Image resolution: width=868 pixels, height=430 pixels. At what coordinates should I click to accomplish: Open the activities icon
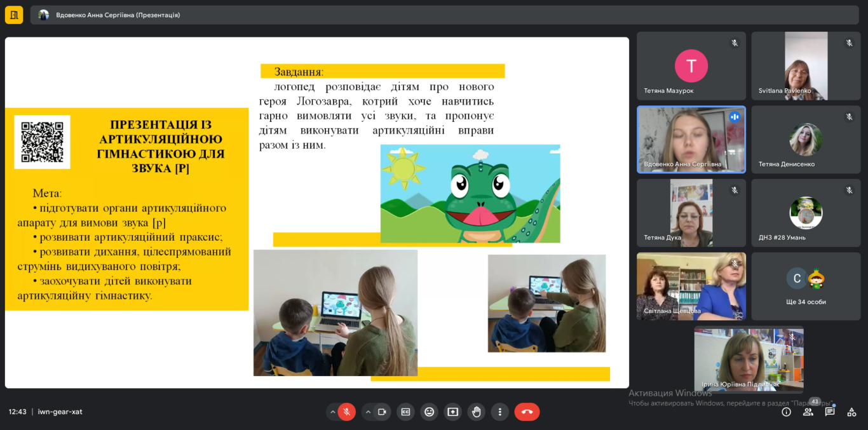(x=851, y=412)
